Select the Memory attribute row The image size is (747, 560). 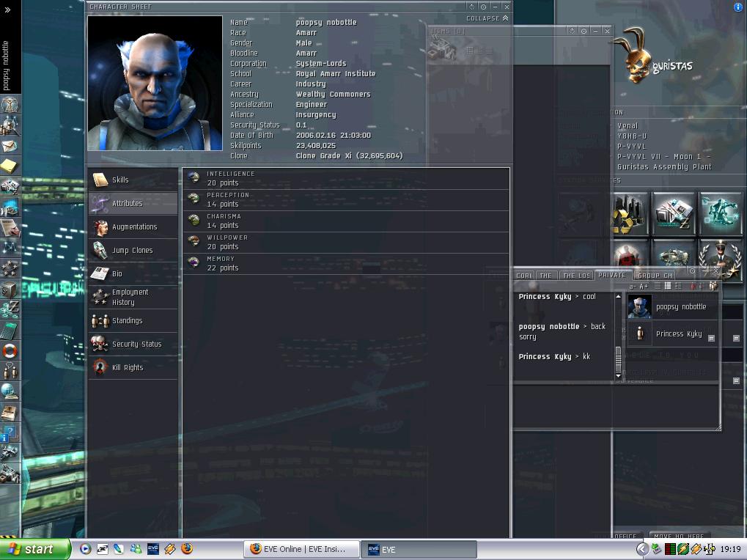point(346,263)
